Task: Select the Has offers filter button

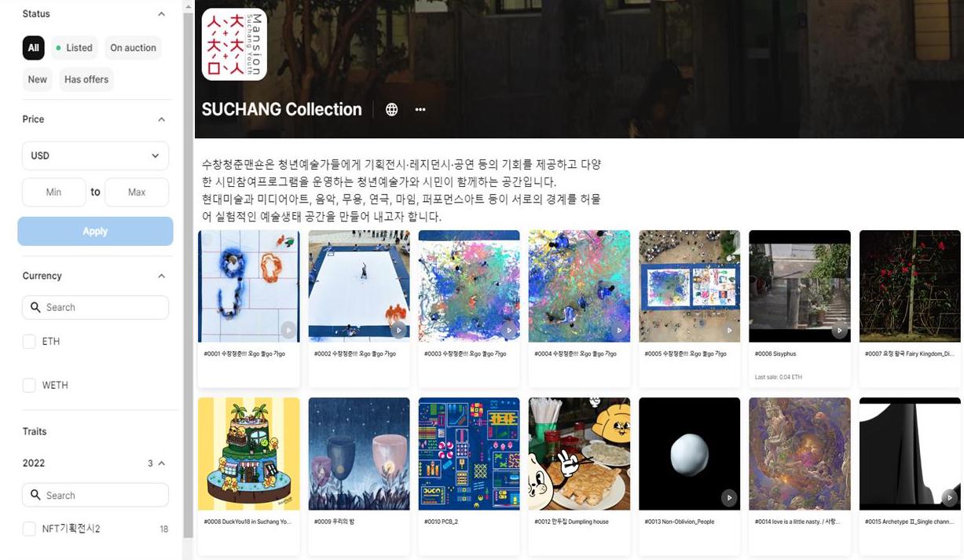Action: tap(86, 79)
